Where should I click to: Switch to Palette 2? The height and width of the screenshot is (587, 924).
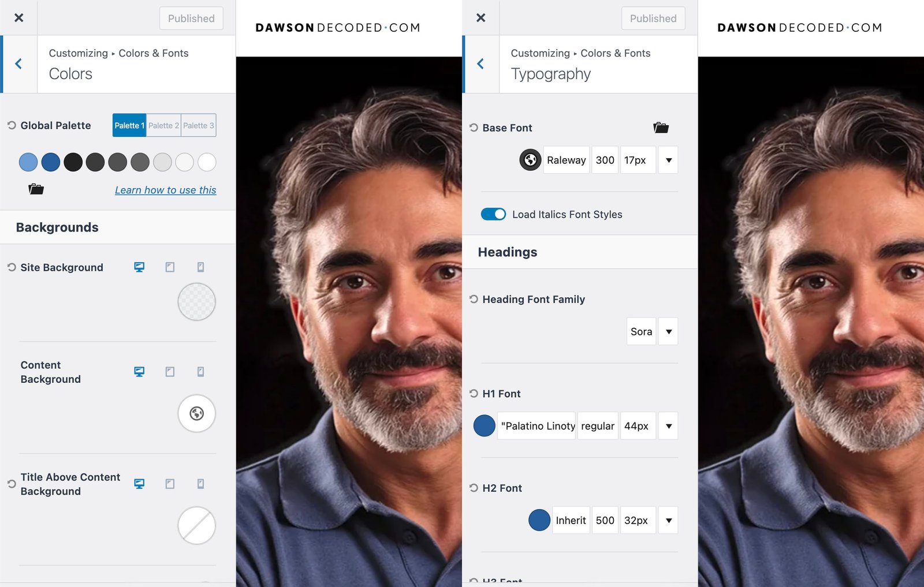[x=163, y=125]
